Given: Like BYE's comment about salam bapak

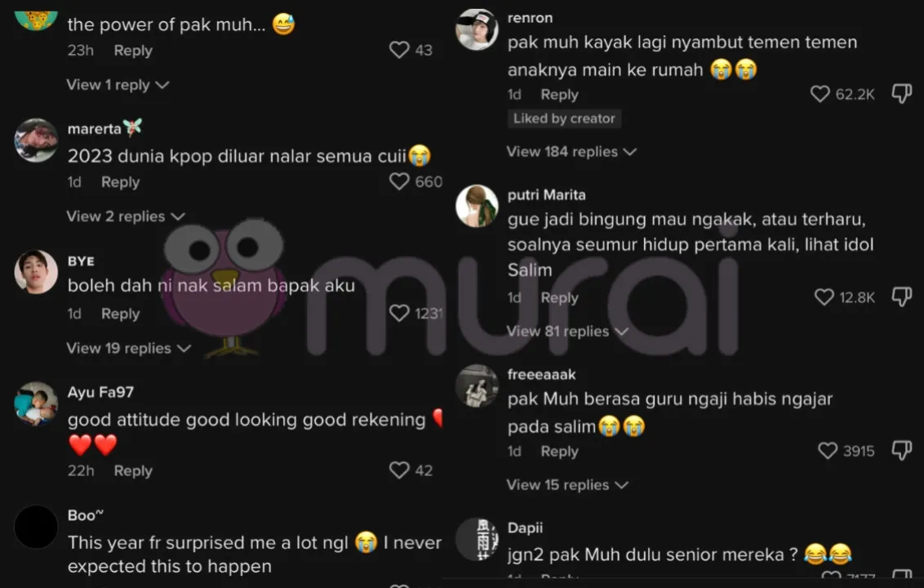Looking at the screenshot, I should (399, 313).
